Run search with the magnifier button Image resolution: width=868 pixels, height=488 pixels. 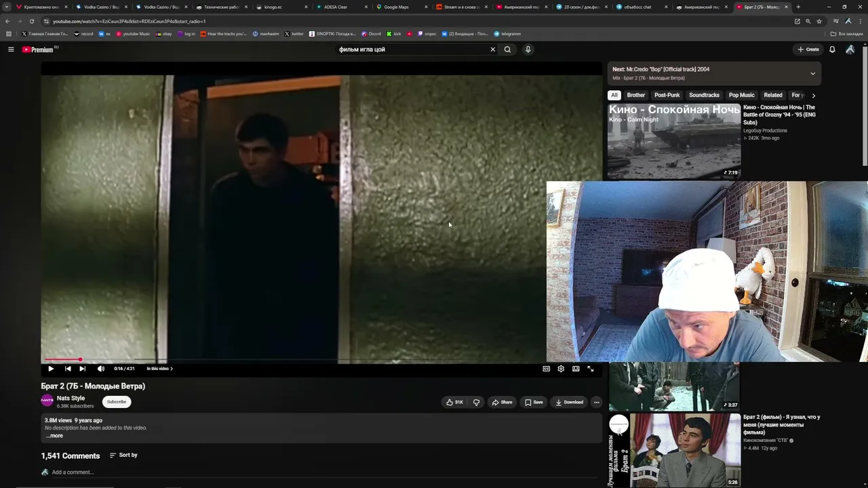pyautogui.click(x=507, y=49)
